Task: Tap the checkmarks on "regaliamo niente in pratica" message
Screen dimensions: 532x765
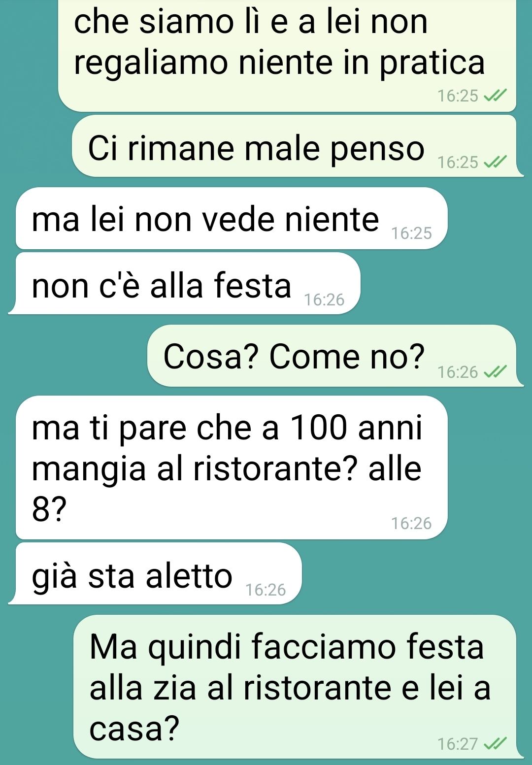Action: [495, 95]
